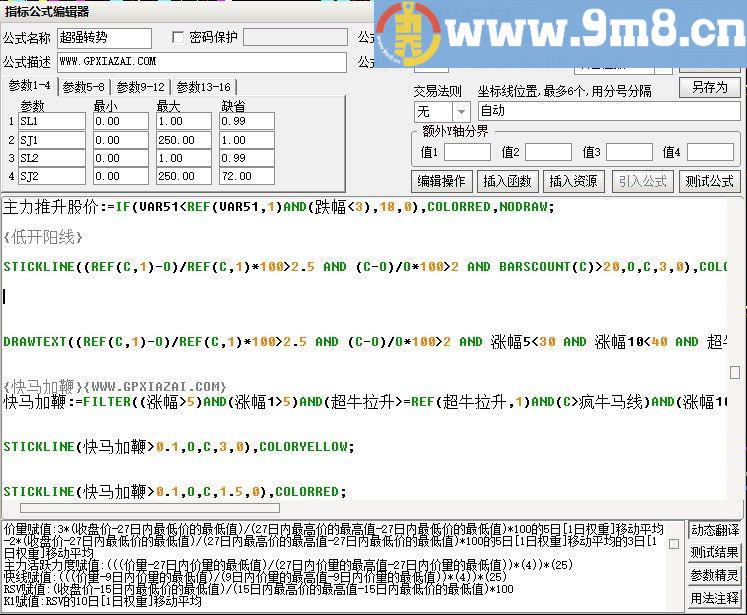Click the vertical scrollbar thumb of code editor
The height and width of the screenshot is (615, 747).
pyautogui.click(x=735, y=372)
